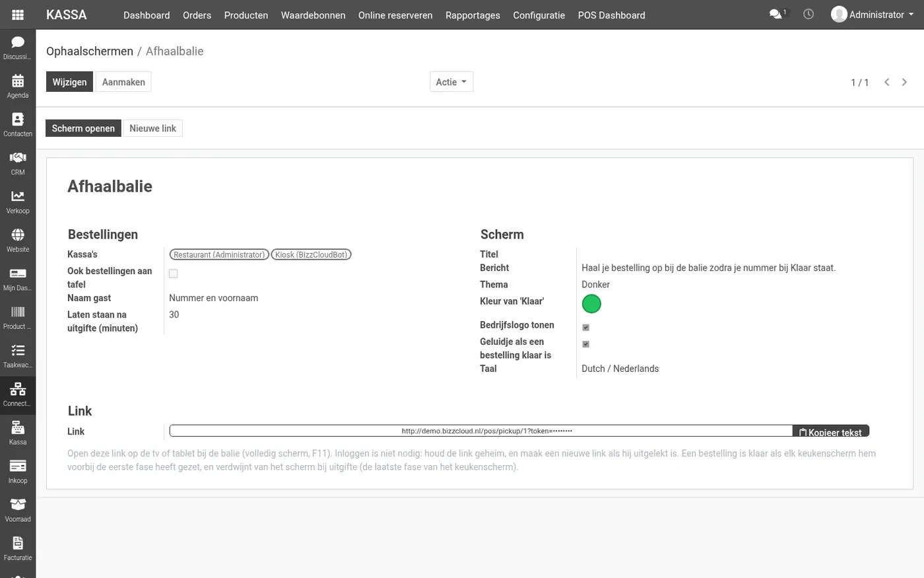Viewport: 924px width, 578px height.
Task: Open Discussion app in sidebar
Action: click(x=18, y=48)
